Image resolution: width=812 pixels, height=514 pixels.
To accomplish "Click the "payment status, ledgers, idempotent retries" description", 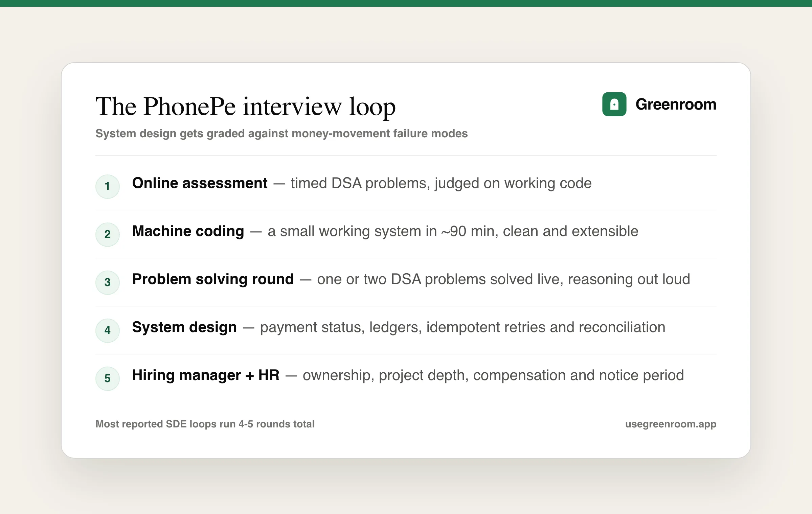I will [463, 327].
